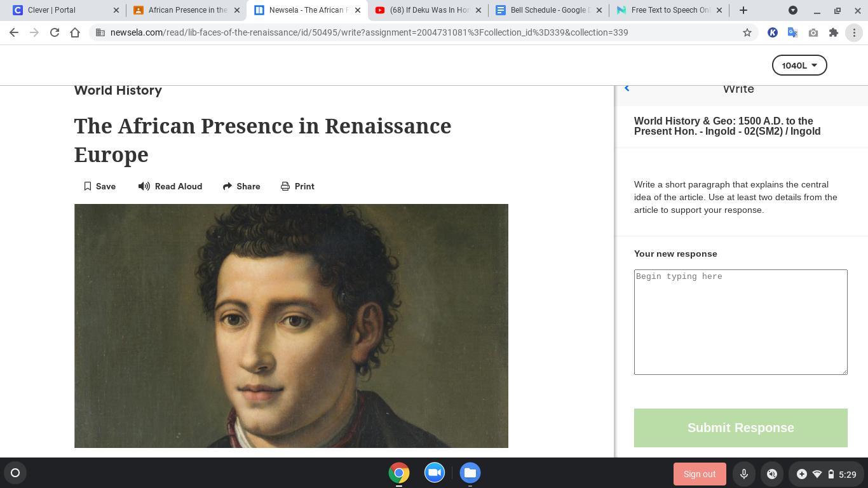Image resolution: width=868 pixels, height=488 pixels.
Task: Close the Bell Schedule tab
Action: tap(599, 10)
